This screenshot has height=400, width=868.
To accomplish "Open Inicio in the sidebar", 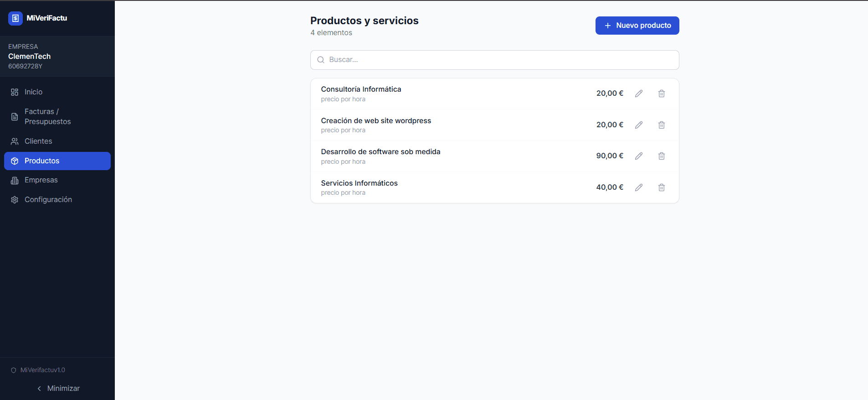I will tap(57, 92).
